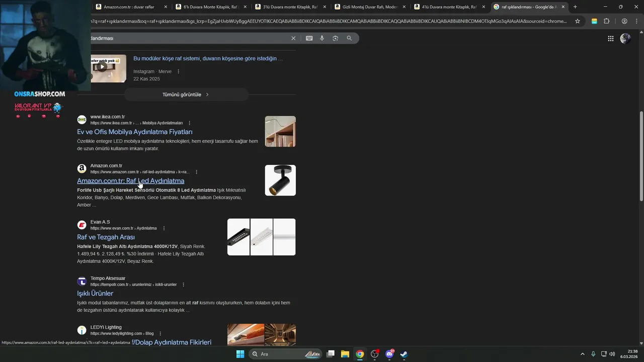
Task: Open Windows Start menu
Action: pos(240,354)
